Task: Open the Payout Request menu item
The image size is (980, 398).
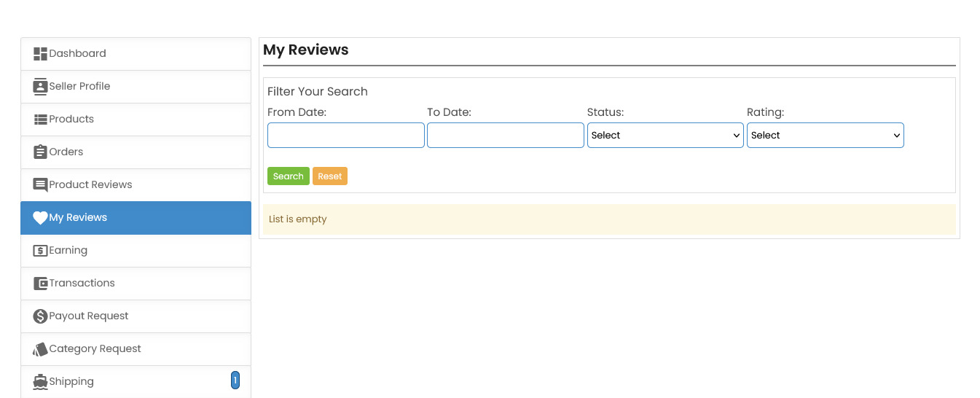Action: pos(89,316)
